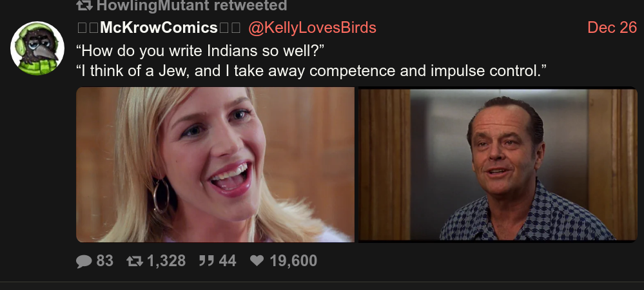Click the comment bubble icon
This screenshot has width=644, height=290.
point(84,261)
